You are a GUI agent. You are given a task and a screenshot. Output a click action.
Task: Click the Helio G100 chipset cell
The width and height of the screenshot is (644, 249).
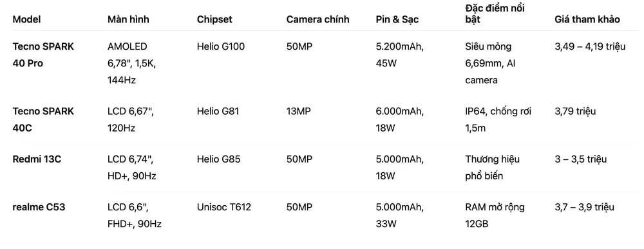pyautogui.click(x=220, y=46)
